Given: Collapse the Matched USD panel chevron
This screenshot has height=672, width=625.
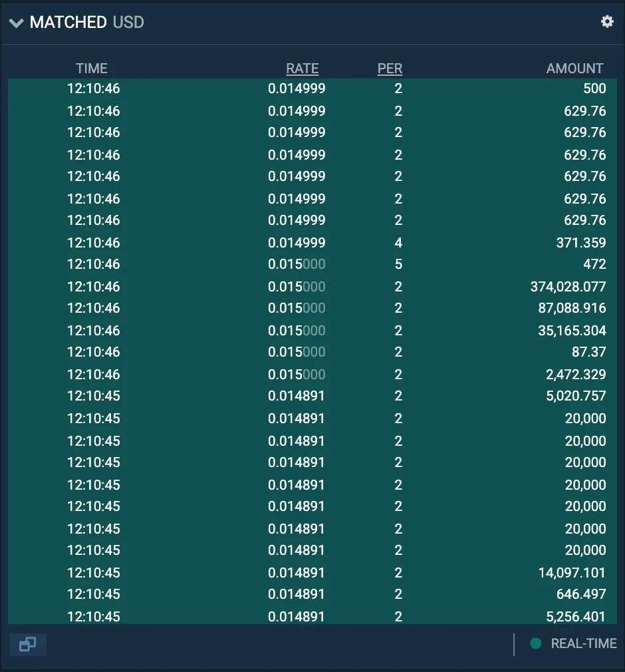Looking at the screenshot, I should pyautogui.click(x=16, y=23).
